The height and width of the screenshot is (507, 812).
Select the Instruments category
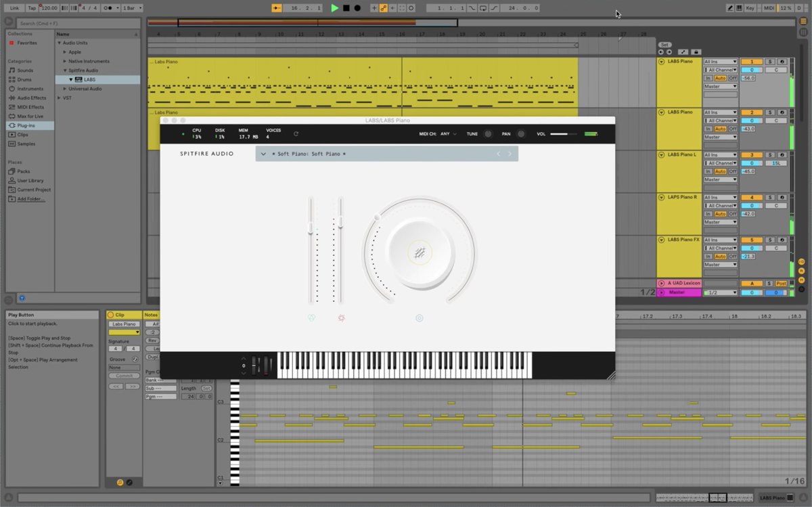point(30,89)
